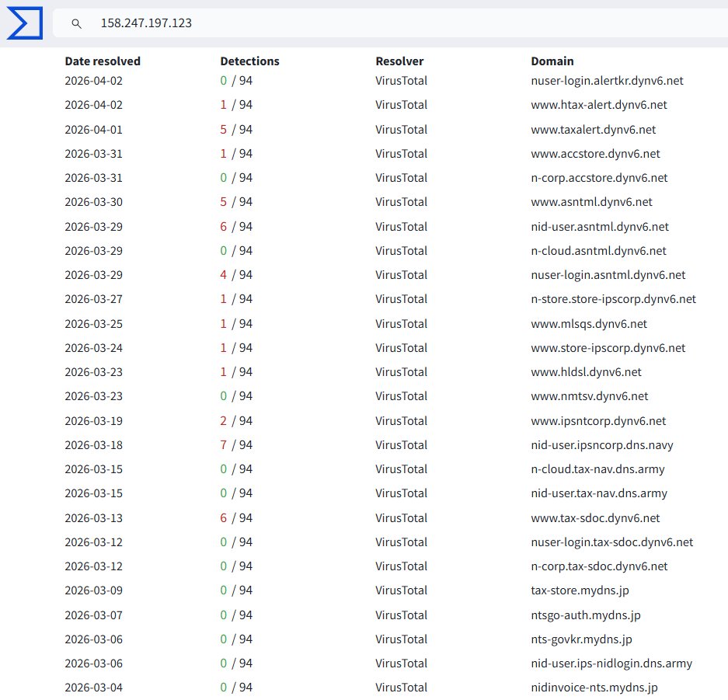Select domain www.tax-sdoc.dynv6.net
This screenshot has height=700, width=728.
click(x=595, y=517)
